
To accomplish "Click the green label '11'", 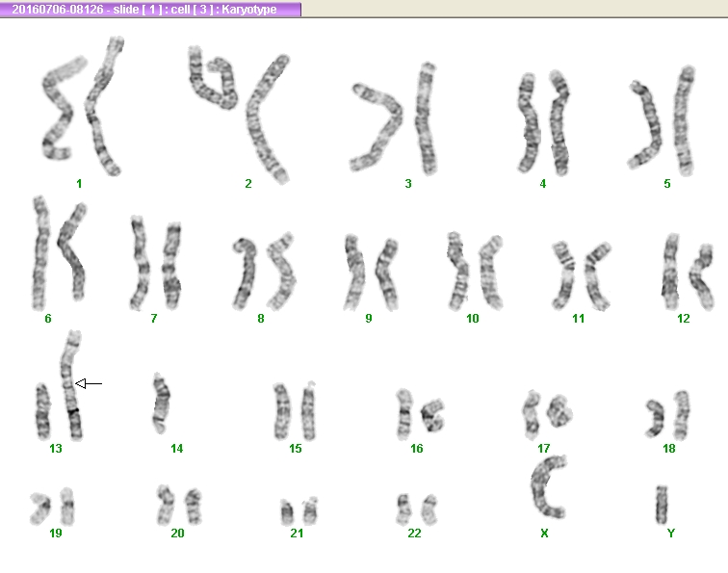I will 578,319.
